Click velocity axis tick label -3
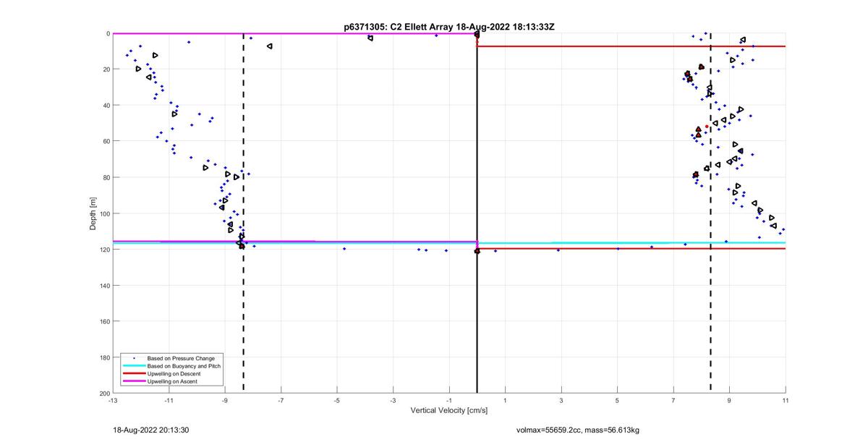 393,400
